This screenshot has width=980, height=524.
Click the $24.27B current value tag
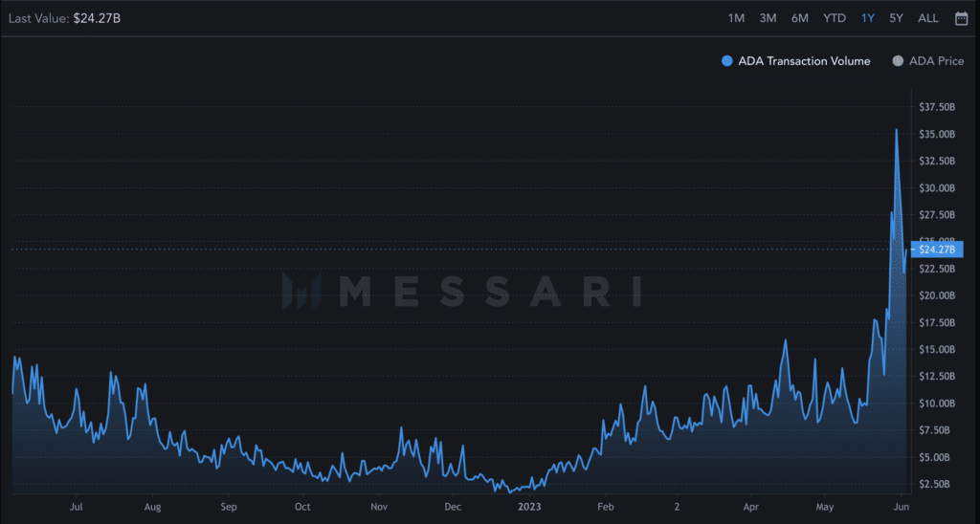[937, 250]
